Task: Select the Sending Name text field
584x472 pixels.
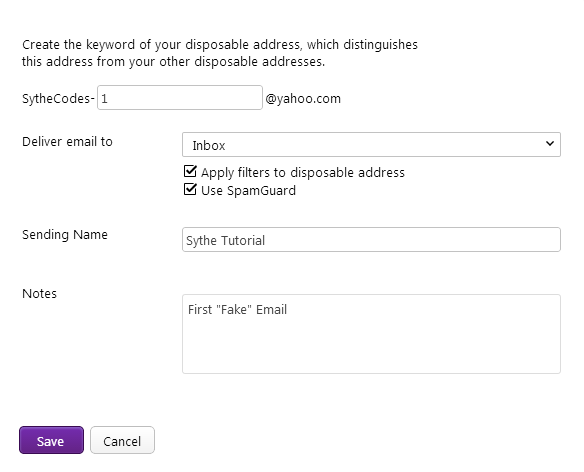Action: coord(371,240)
